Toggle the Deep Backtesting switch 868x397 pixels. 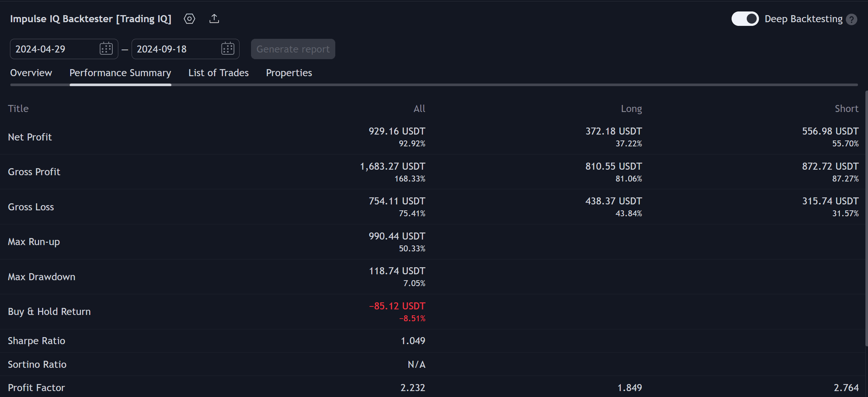pos(745,18)
